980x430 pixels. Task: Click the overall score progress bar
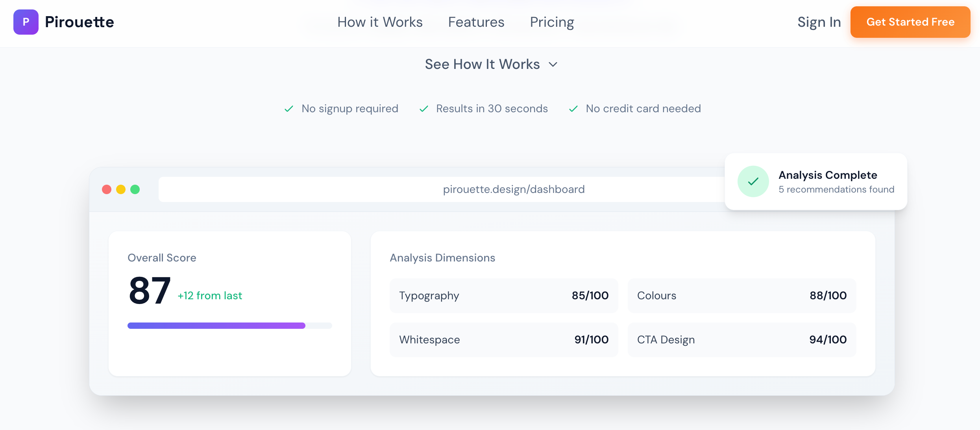point(230,326)
